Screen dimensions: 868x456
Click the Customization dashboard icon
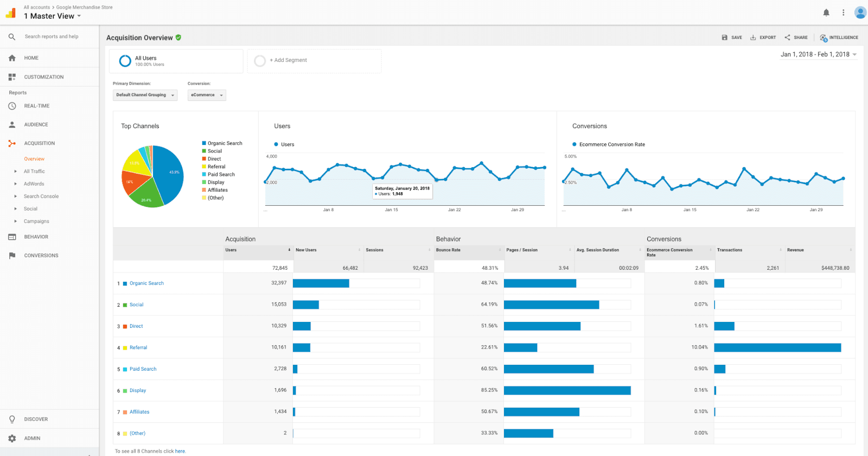[12, 77]
